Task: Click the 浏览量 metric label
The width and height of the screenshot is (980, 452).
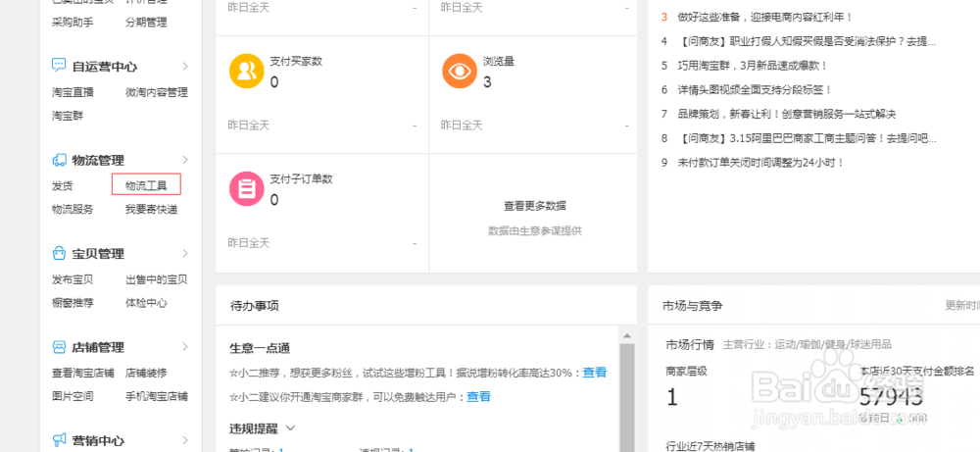Action: 499,61
